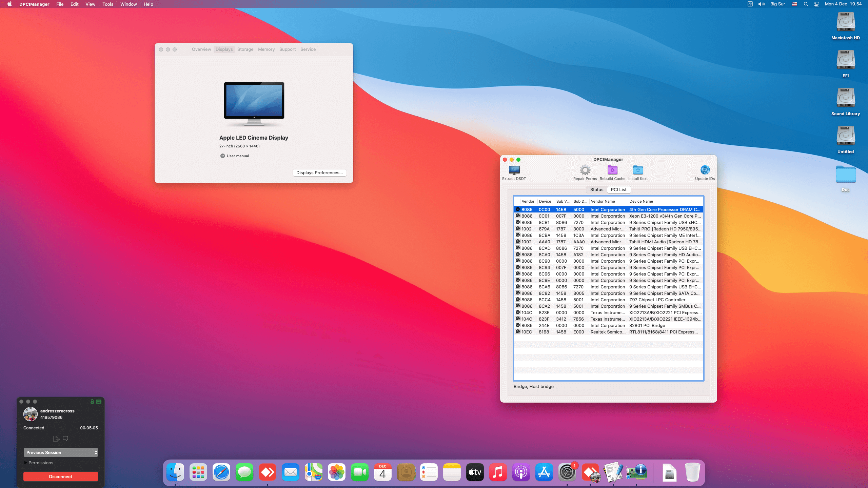The width and height of the screenshot is (868, 488).
Task: Select the Tahiti HDMI Audio row
Action: pyautogui.click(x=609, y=242)
